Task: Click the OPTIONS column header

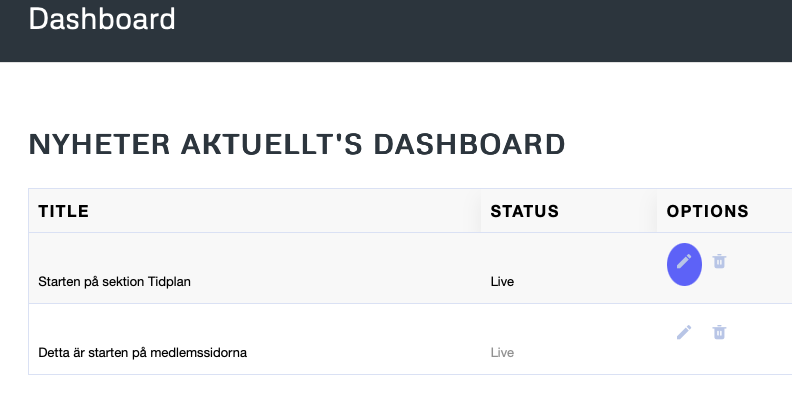Action: pos(707,211)
